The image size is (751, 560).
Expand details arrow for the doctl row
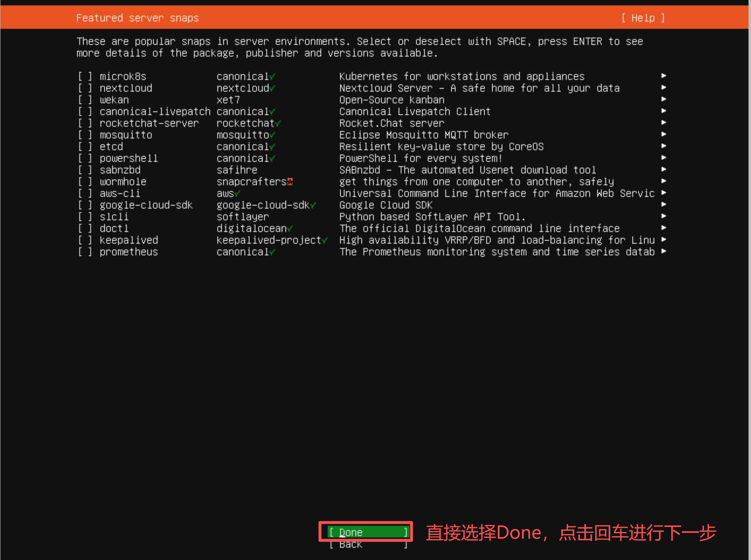(x=663, y=228)
